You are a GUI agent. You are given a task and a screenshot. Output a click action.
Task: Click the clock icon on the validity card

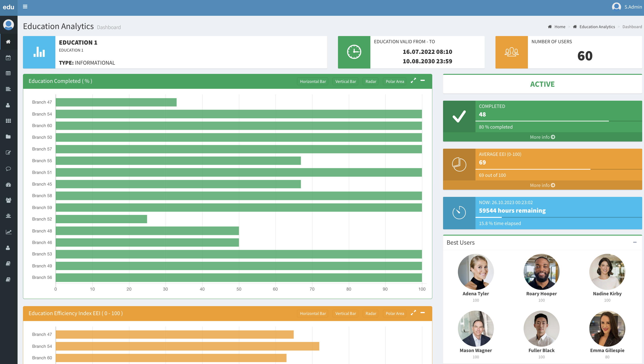pos(354,52)
